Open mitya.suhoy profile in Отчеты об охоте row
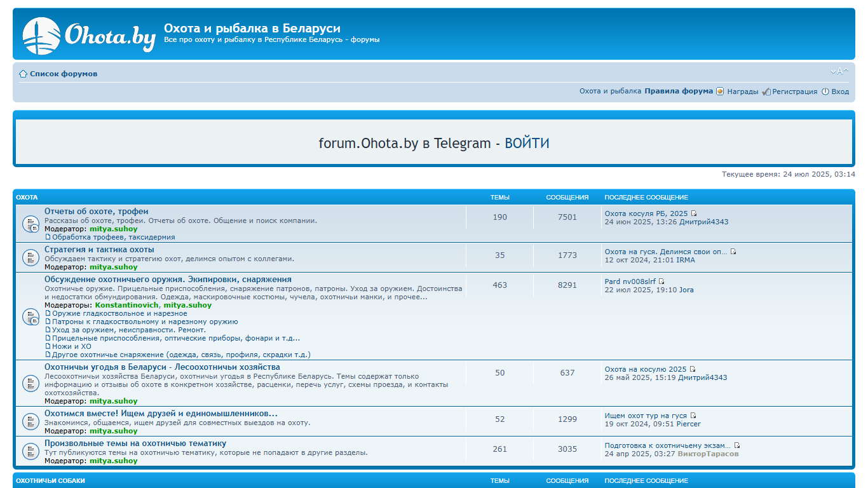Image resolution: width=868 pixels, height=488 pixels. tap(113, 229)
